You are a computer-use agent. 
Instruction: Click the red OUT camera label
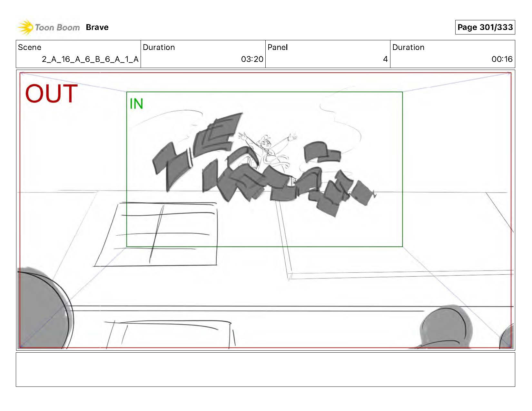pos(52,94)
